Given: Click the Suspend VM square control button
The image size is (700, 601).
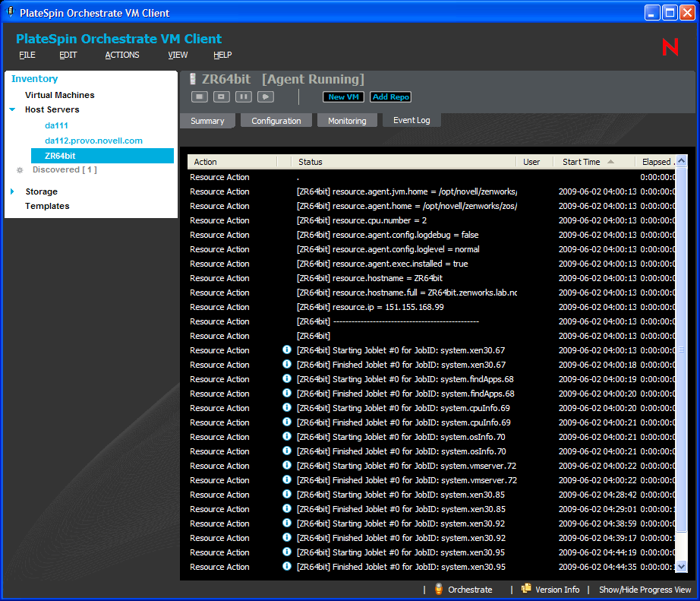Looking at the screenshot, I should coord(222,96).
